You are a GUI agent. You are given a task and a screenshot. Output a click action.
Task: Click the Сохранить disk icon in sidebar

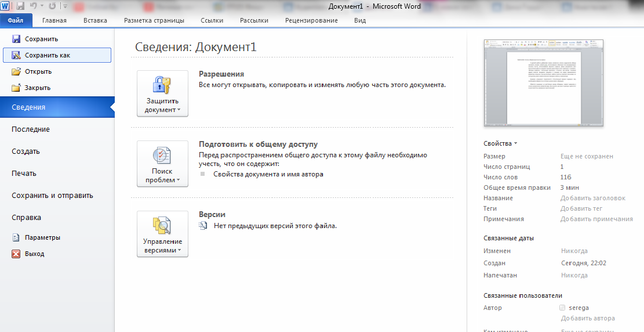(x=16, y=39)
